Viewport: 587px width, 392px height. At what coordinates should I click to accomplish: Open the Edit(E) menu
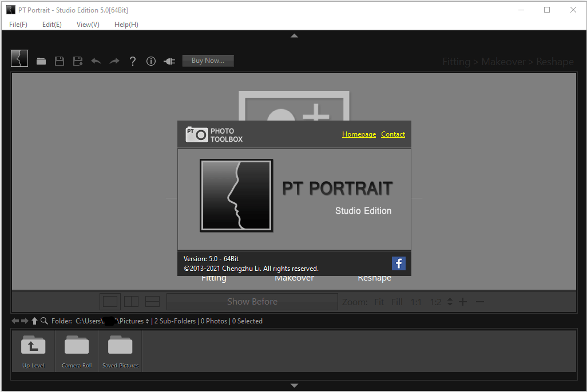pos(51,25)
